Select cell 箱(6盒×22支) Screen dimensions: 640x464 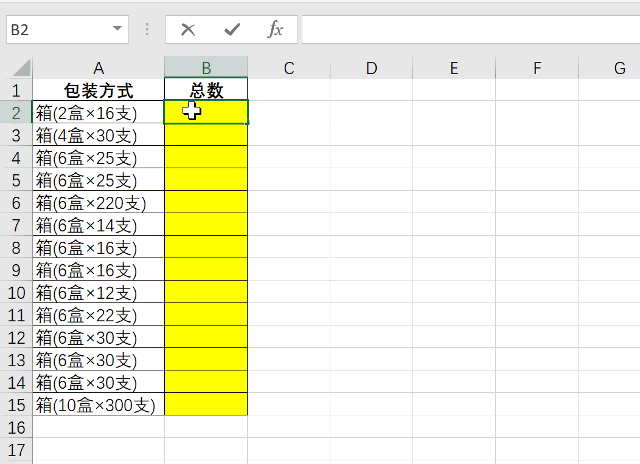tap(98, 315)
